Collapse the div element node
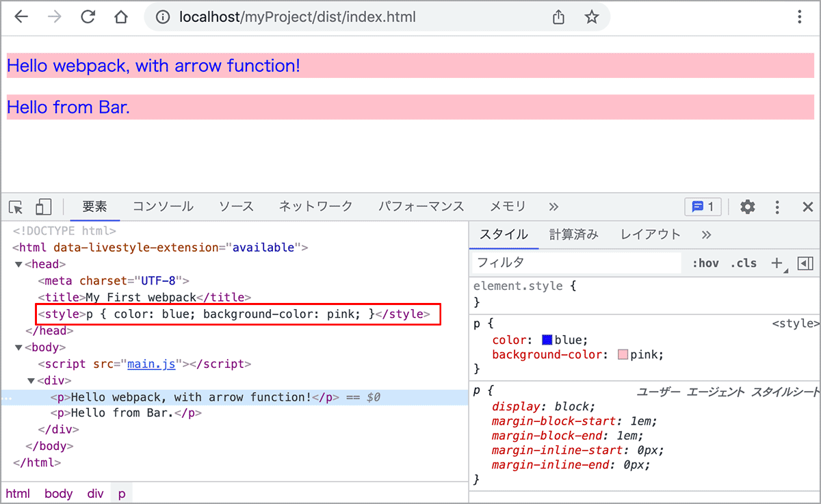 pos(31,381)
